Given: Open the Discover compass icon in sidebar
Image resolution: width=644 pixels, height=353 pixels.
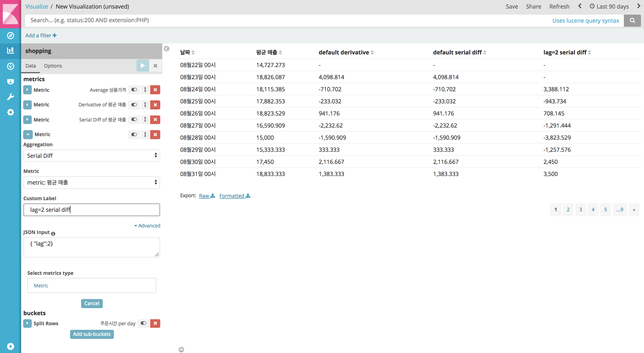Looking at the screenshot, I should click(10, 36).
